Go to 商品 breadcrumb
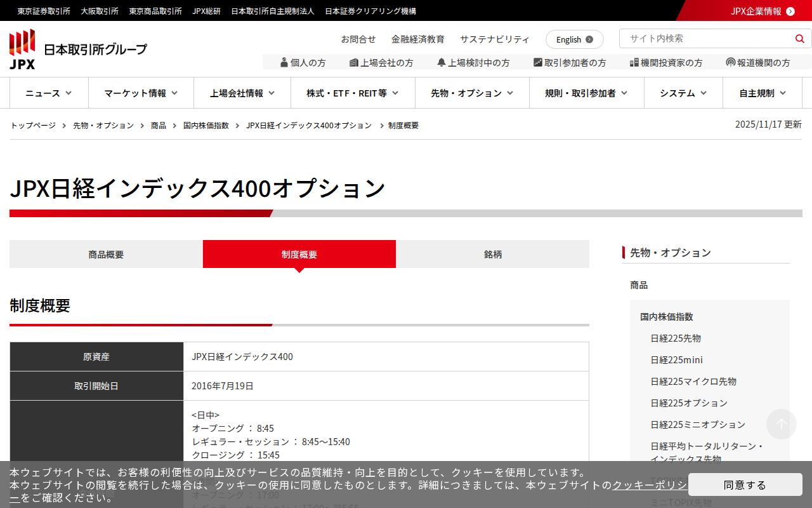This screenshot has height=508, width=812. (159, 125)
